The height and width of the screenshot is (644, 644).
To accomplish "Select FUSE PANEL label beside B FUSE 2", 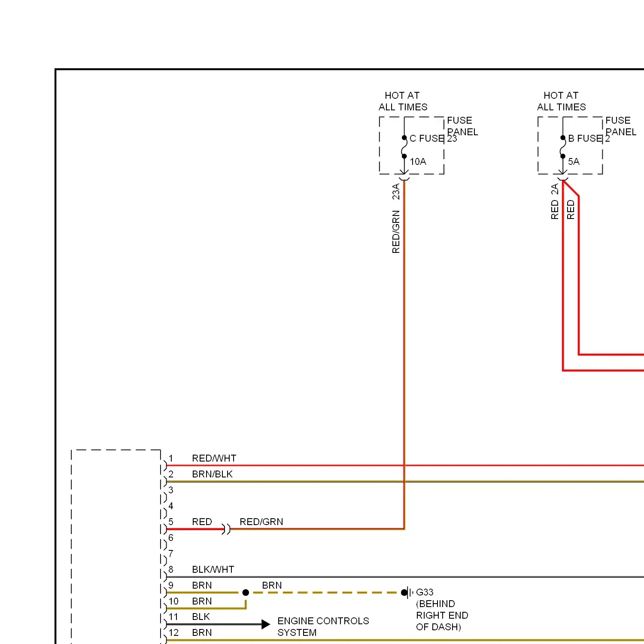I will tap(621, 126).
